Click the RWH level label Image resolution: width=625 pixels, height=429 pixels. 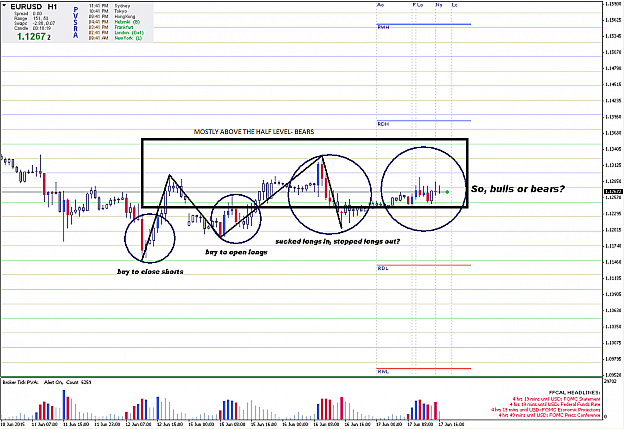(383, 28)
